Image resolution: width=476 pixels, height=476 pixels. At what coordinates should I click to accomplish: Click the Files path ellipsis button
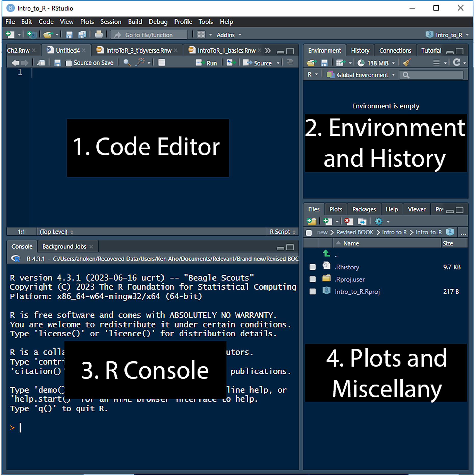click(463, 233)
